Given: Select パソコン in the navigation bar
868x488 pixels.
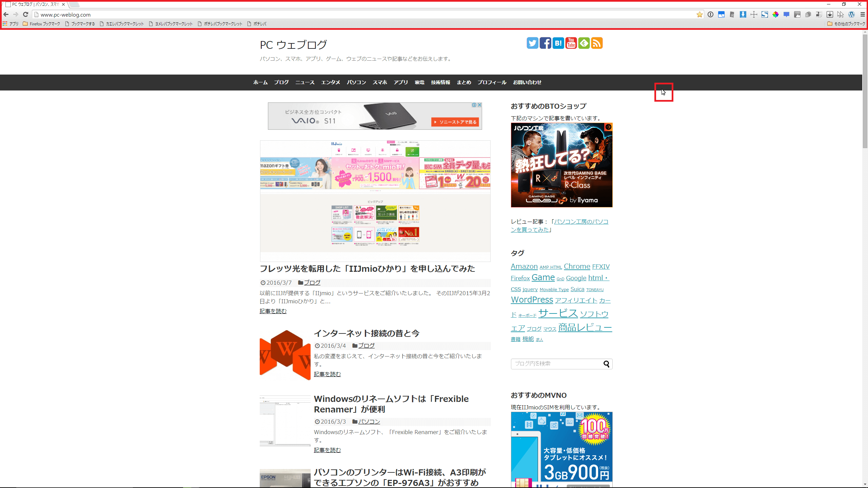Looking at the screenshot, I should pyautogui.click(x=356, y=82).
